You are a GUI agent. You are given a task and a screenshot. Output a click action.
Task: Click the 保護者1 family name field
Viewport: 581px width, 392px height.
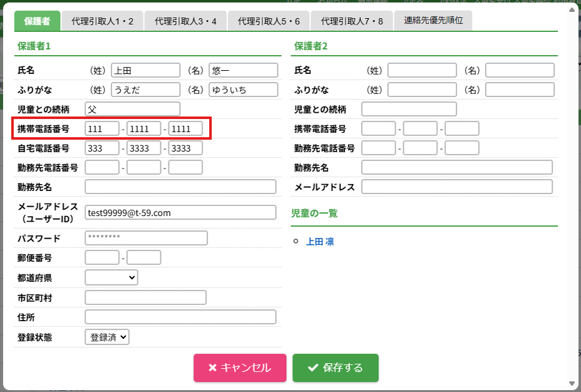(x=145, y=71)
